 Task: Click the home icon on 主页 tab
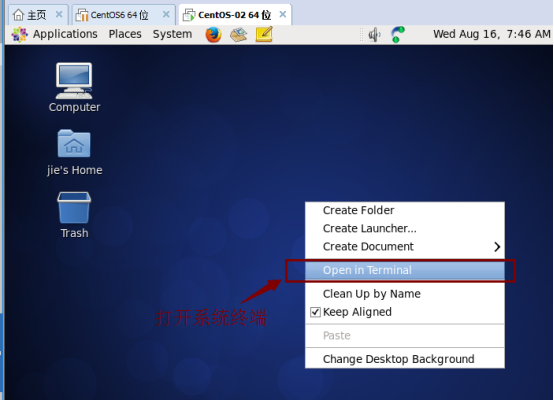18,15
